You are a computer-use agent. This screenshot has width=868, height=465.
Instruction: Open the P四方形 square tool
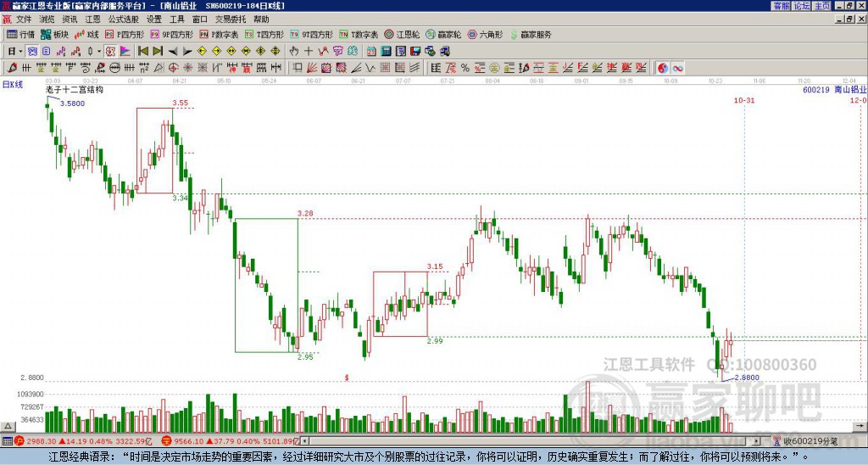tap(125, 34)
